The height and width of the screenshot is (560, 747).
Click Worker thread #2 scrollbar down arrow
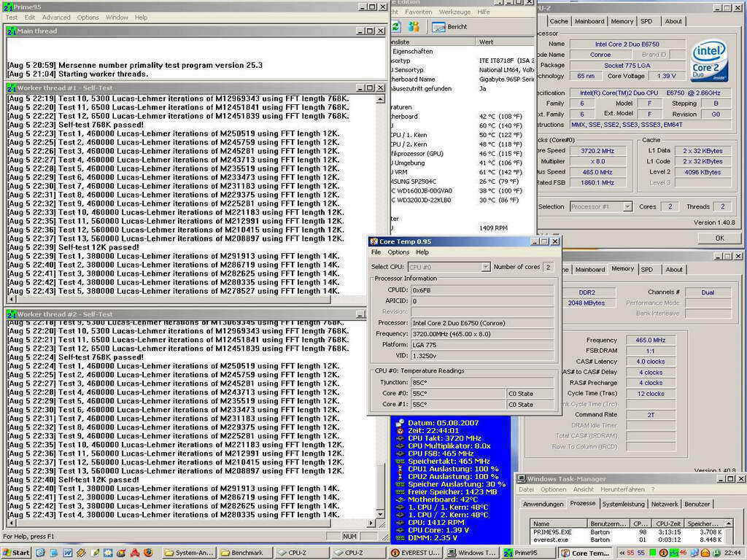coord(380,514)
